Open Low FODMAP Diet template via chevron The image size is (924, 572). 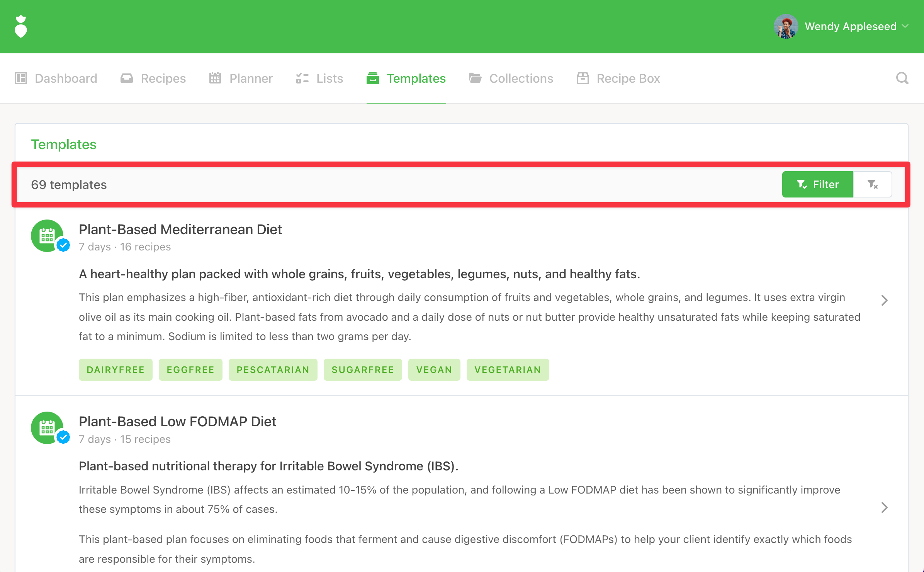(884, 507)
